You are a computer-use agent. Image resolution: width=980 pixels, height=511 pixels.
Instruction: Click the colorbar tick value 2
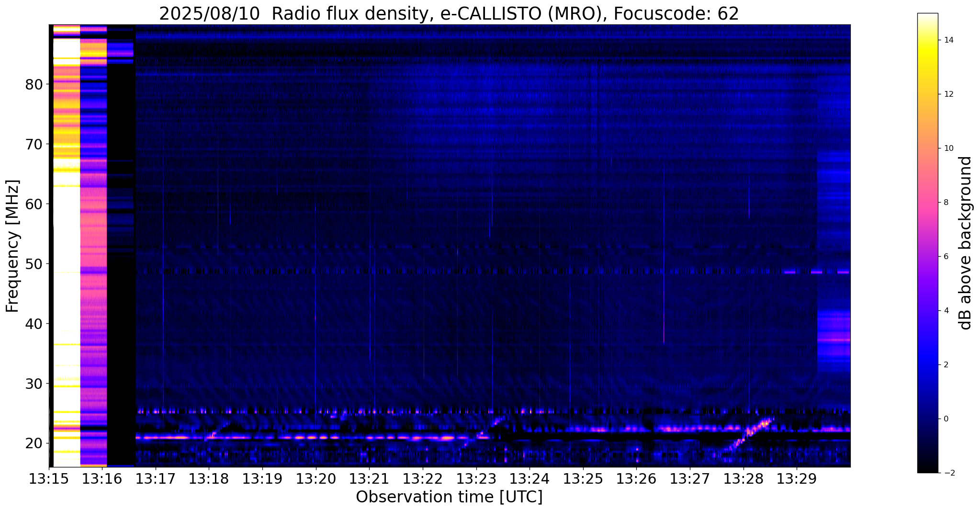[946, 365]
